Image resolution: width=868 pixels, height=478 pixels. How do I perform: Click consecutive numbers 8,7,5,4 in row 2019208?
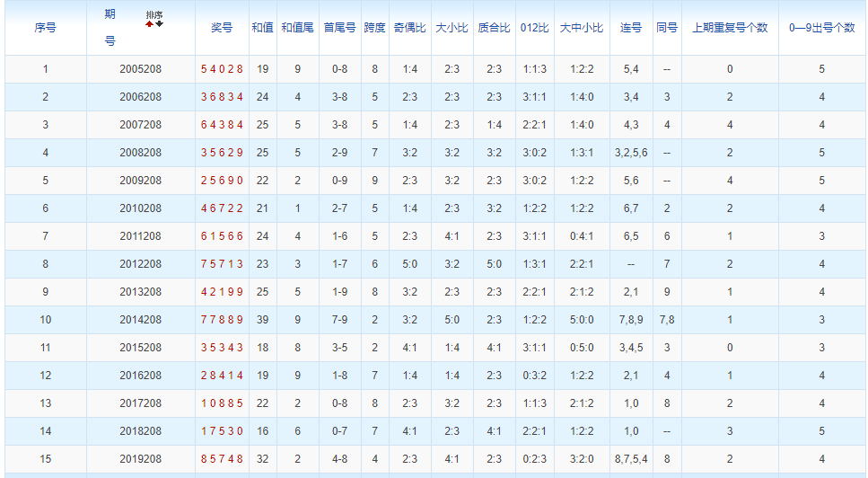(x=631, y=458)
